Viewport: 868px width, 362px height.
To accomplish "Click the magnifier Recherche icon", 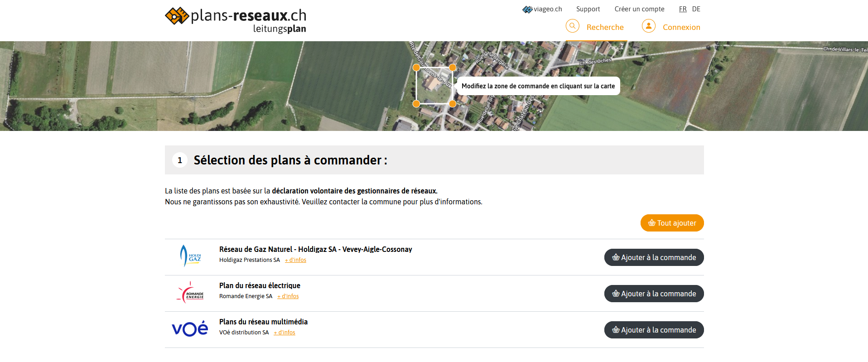I will (x=572, y=26).
